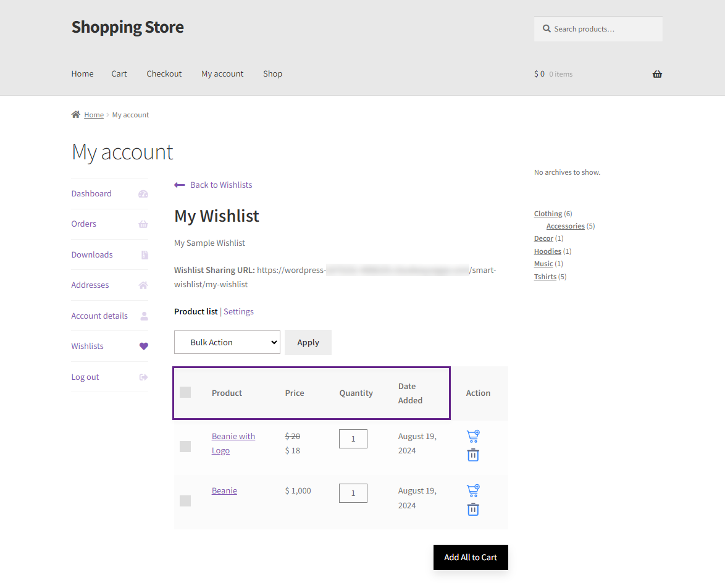This screenshot has height=588, width=725.
Task: Delete Beanie with Logo using trash icon
Action: click(473, 455)
